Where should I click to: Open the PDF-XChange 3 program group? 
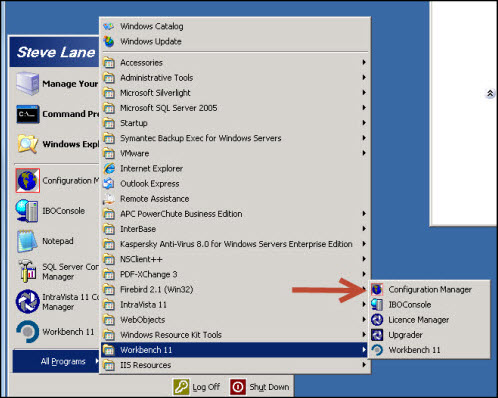point(235,274)
